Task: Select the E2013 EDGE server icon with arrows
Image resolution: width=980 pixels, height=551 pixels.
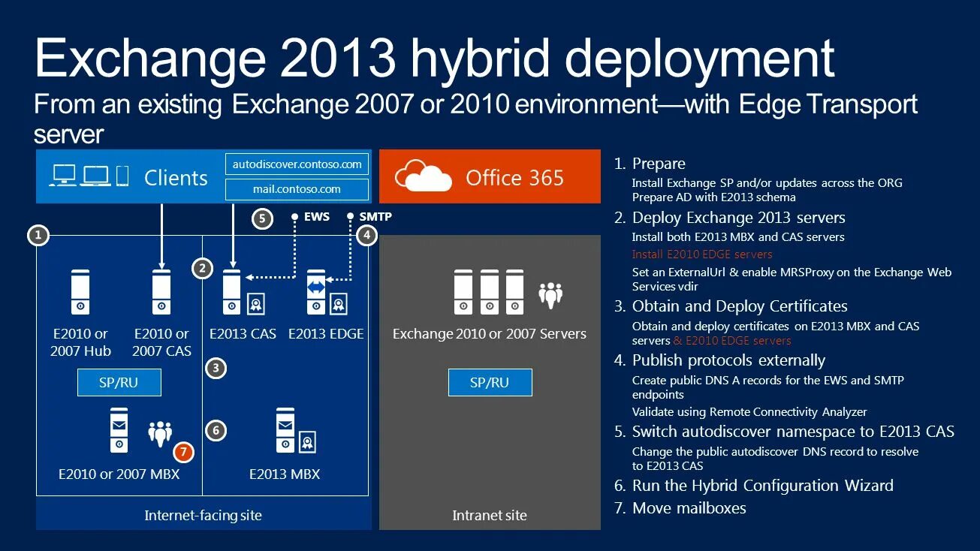Action: pyautogui.click(x=316, y=293)
